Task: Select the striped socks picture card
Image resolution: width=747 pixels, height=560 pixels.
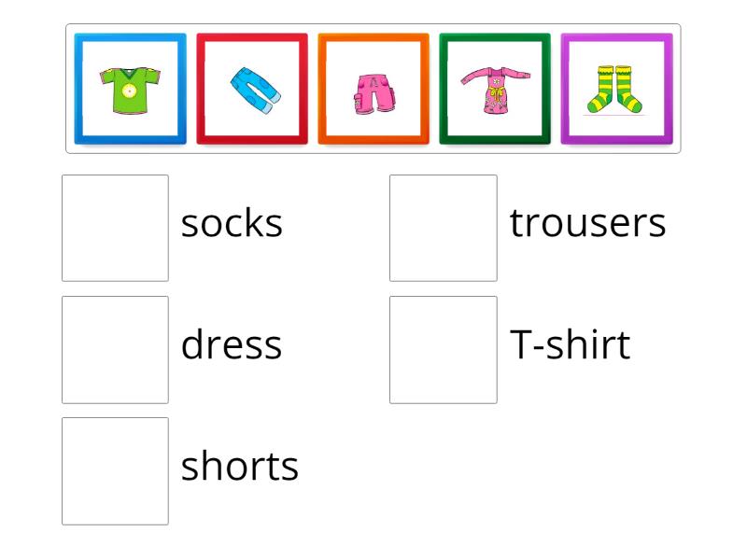Action: [x=616, y=90]
